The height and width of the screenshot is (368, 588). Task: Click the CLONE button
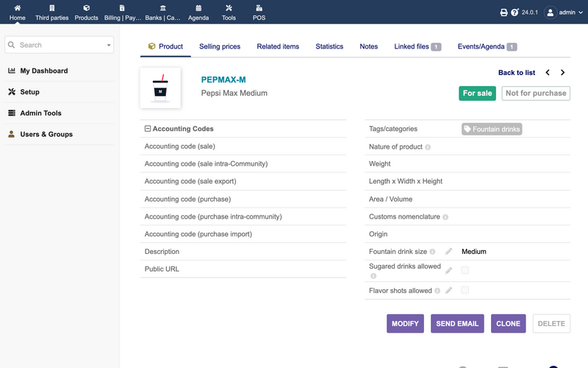[x=508, y=324]
